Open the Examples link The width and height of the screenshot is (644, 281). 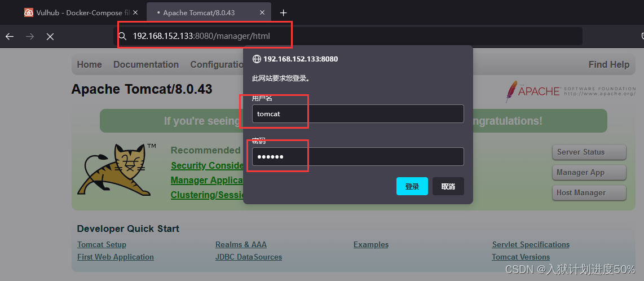click(371, 244)
